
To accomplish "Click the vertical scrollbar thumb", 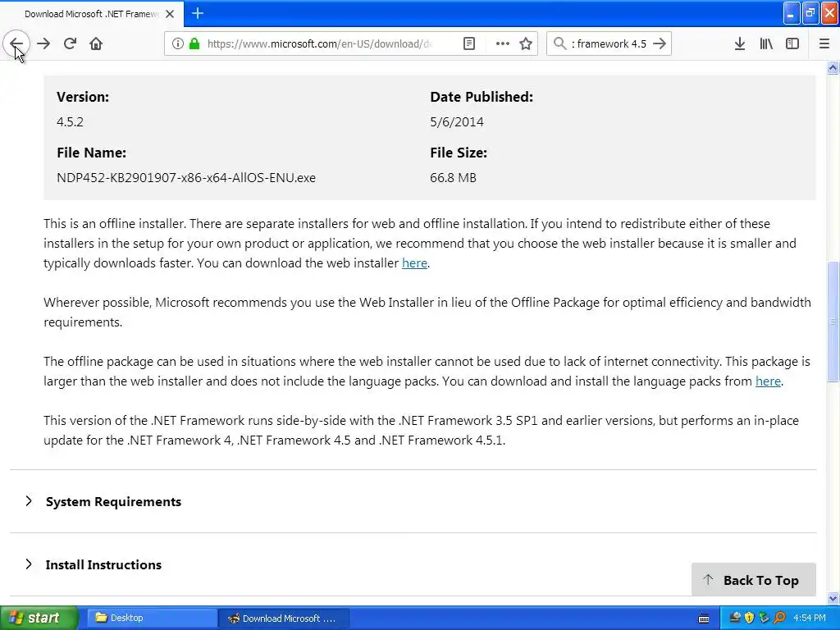I will point(833,322).
